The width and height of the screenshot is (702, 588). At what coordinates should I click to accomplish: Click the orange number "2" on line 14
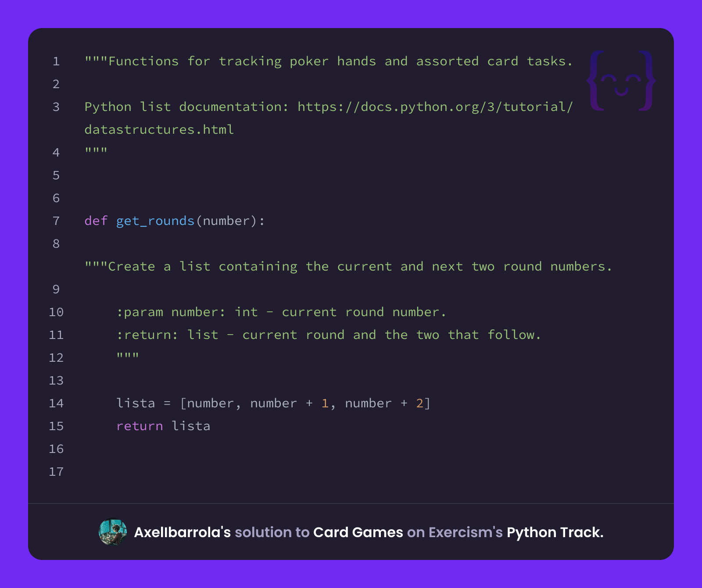(420, 403)
